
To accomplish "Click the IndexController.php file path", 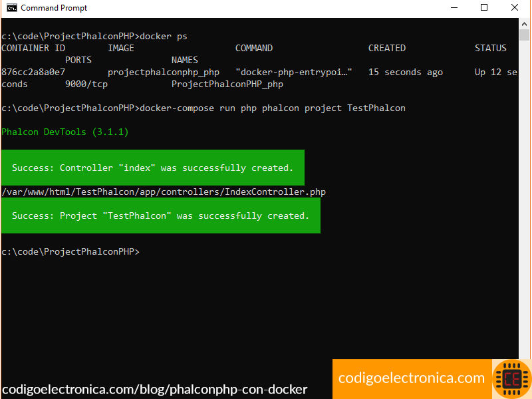I will click(x=164, y=192).
